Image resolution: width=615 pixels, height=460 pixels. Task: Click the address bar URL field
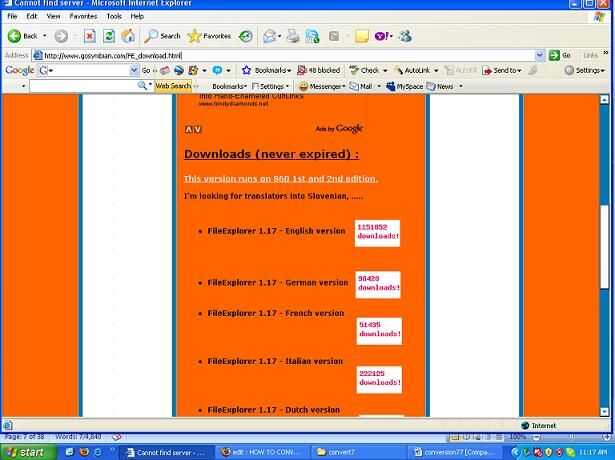288,55
